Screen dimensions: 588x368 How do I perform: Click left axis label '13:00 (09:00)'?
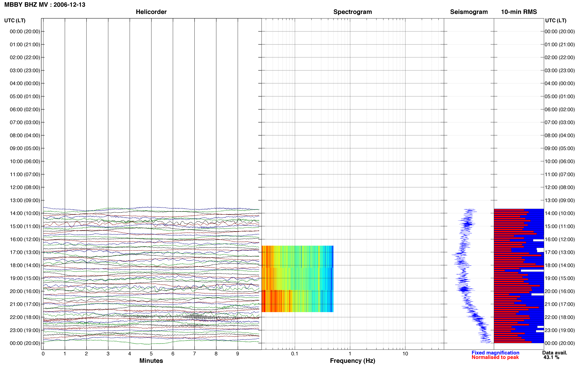(25, 200)
